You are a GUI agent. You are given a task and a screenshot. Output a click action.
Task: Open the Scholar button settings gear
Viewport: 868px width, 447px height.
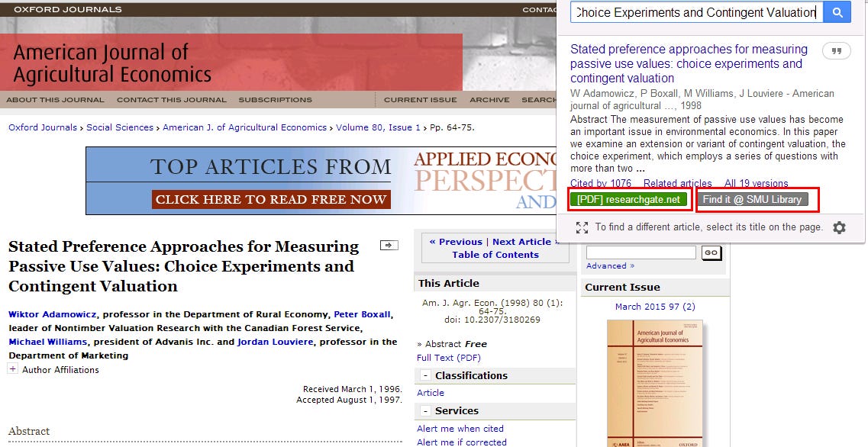839,227
